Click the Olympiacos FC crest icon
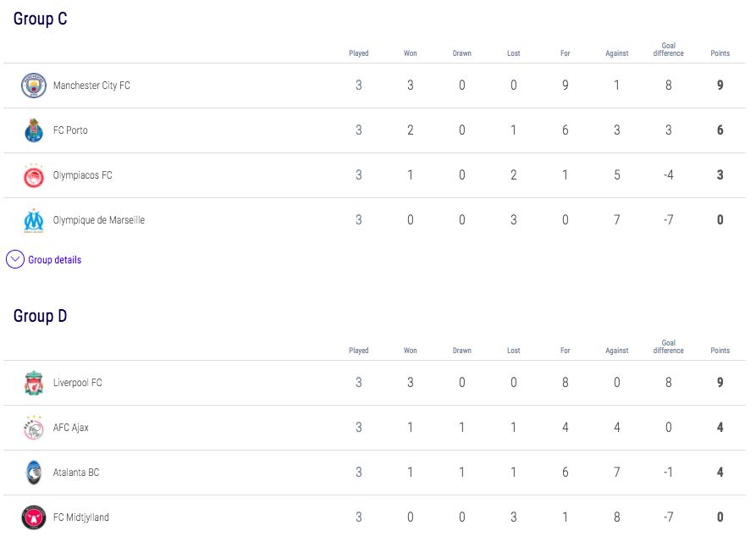Screen dimensions: 756x542 (x=33, y=175)
